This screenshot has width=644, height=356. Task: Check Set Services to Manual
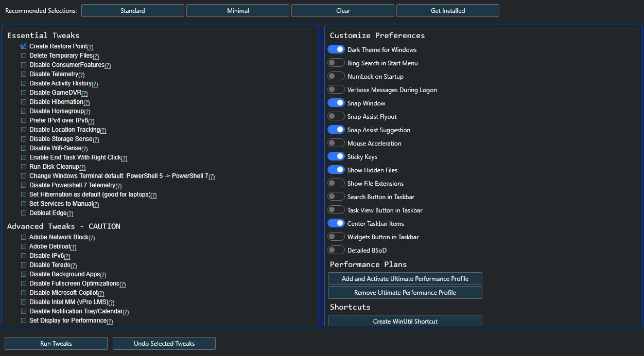click(24, 204)
